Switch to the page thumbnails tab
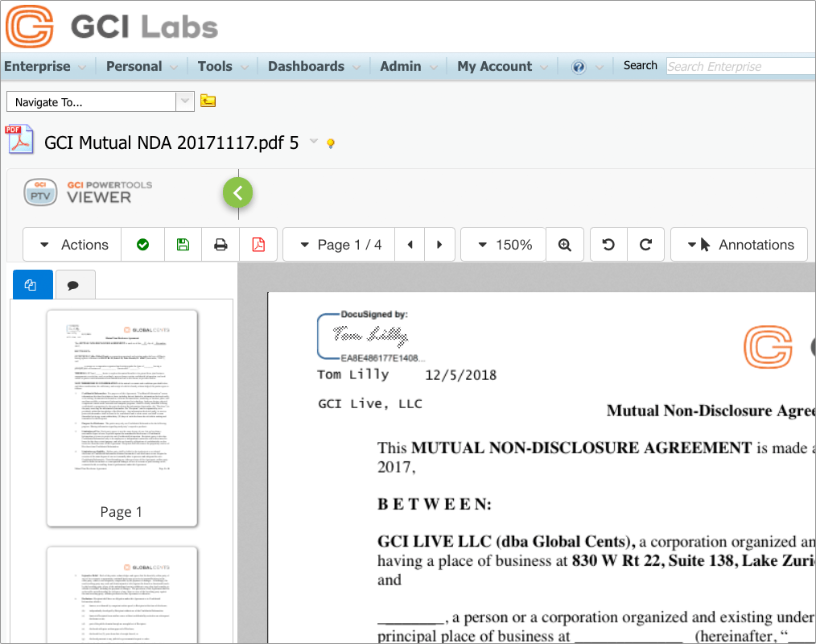This screenshot has width=816, height=644. pos(32,285)
